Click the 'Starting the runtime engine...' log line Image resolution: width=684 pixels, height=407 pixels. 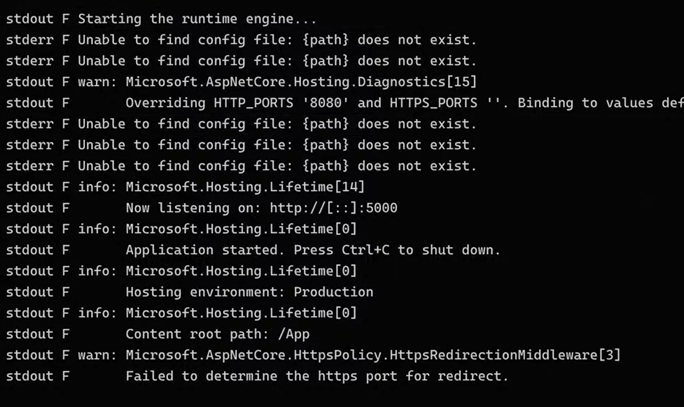(x=197, y=19)
